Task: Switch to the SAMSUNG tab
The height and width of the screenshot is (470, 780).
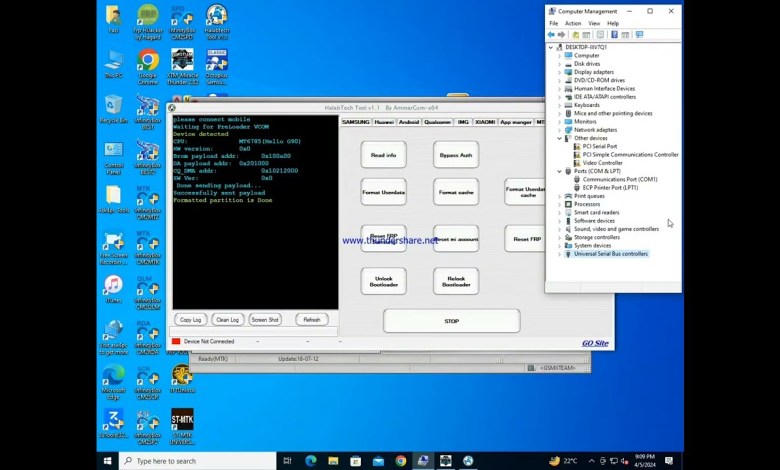Action: [355, 122]
